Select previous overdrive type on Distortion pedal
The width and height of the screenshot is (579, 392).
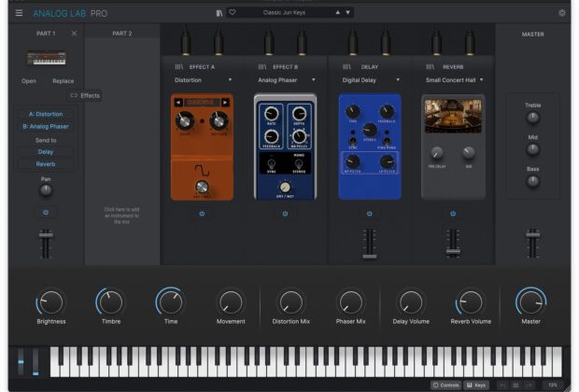click(x=178, y=103)
